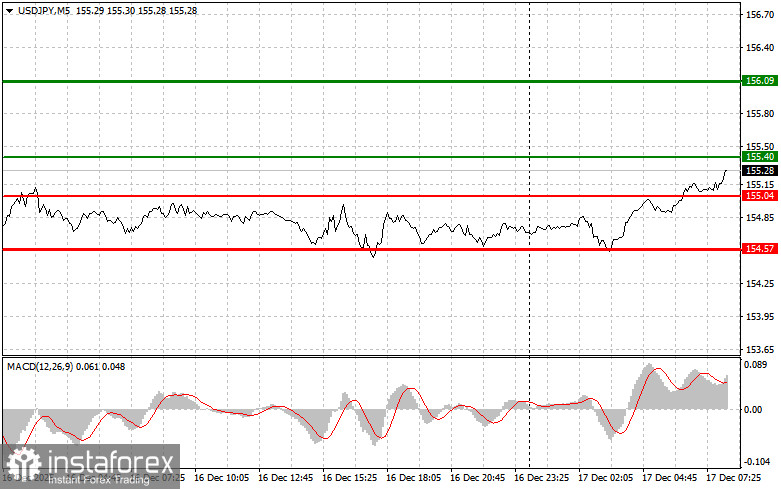This screenshot has width=781, height=489.
Task: Select the 154.25 price scale value
Action: [760, 283]
